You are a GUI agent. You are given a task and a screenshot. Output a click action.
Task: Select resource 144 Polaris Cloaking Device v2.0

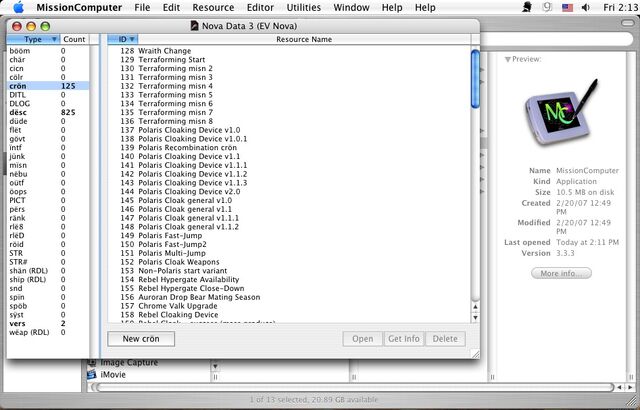pos(289,191)
